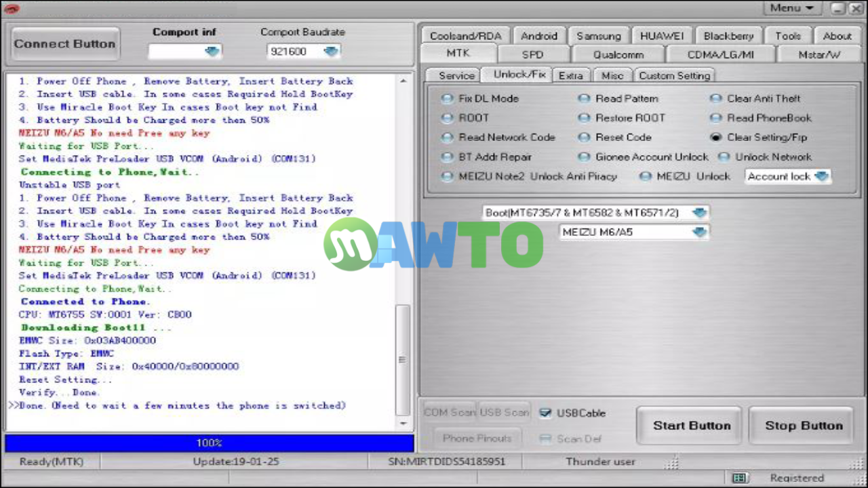Click the USB Scan button

click(x=505, y=413)
